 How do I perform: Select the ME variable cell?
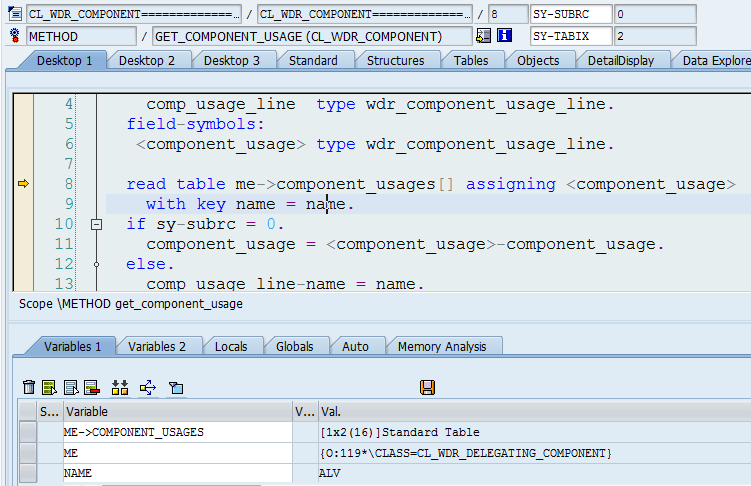[x=178, y=452]
